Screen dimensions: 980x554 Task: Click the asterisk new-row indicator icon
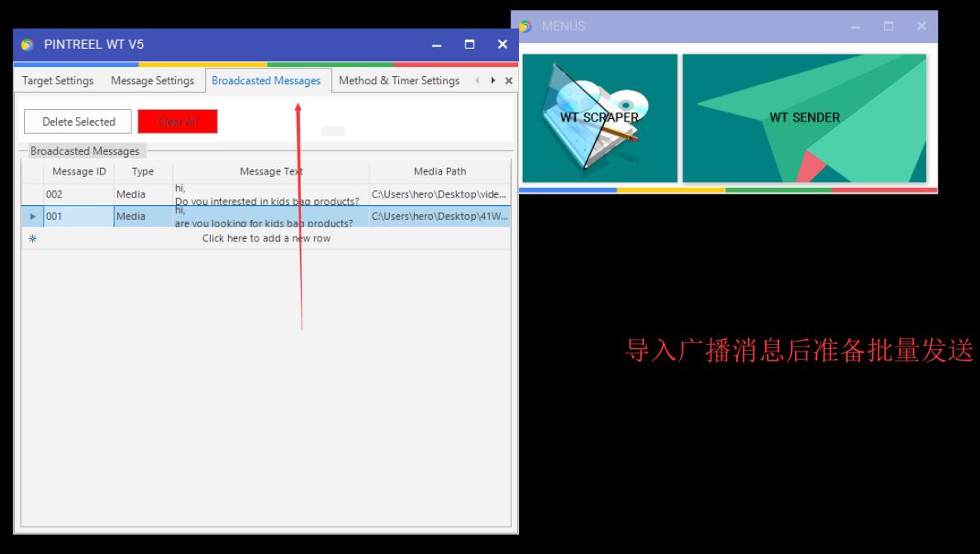[32, 238]
